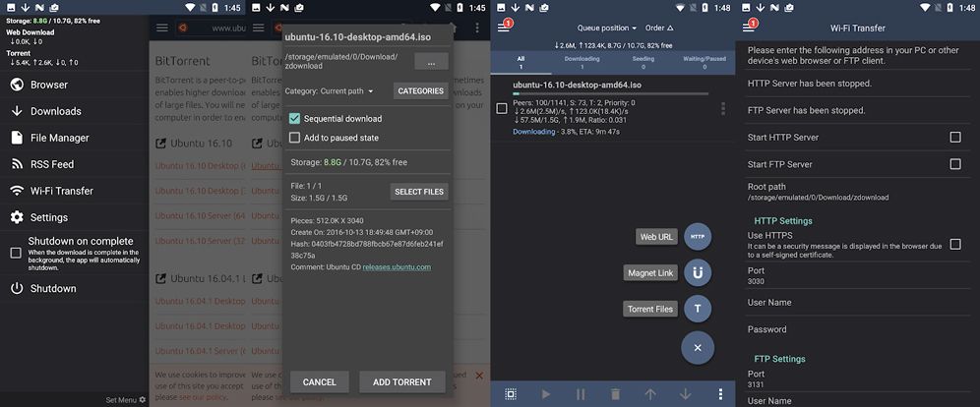Uncheck Sequential download
This screenshot has width=980, height=407.
tap(294, 119)
